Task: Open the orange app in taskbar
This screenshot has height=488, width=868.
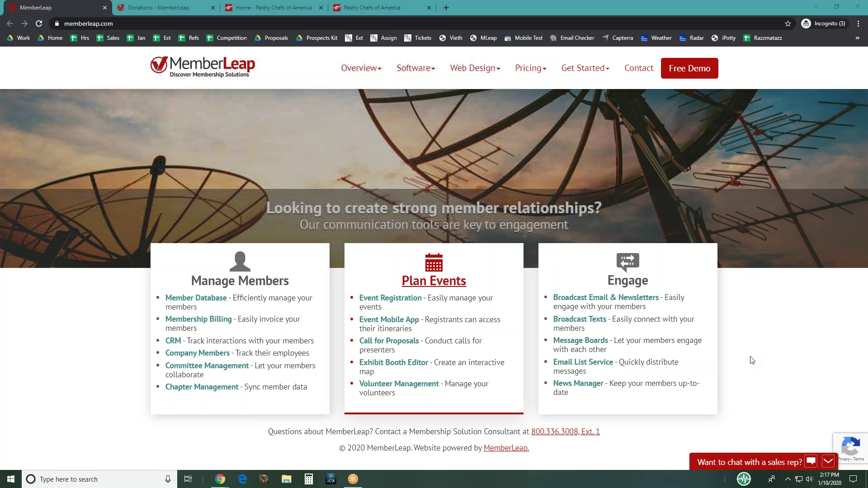Action: (x=353, y=479)
